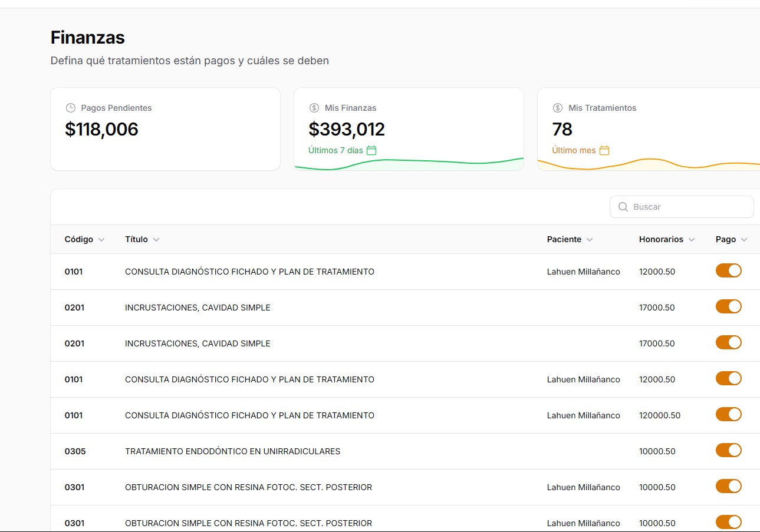Select the TRATAMIENTO ENDODÓNTICO EN UNIRRADICULARES row
Viewport: 760px width, 532px height.
pos(232,451)
